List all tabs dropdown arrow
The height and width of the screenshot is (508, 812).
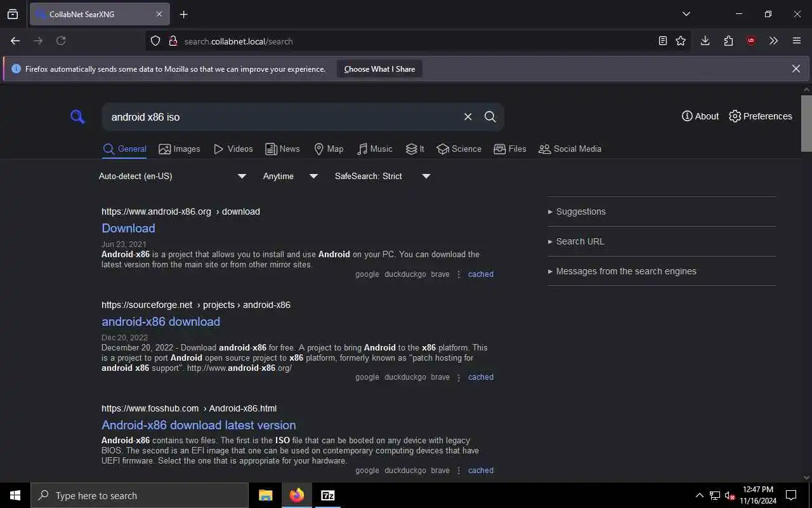[686, 14]
